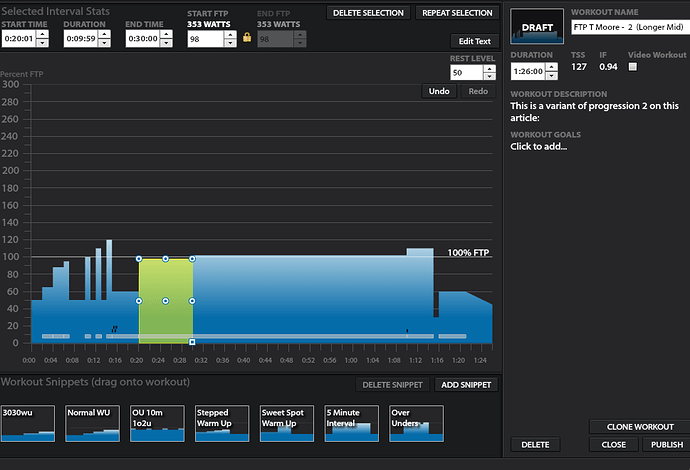Click middle-left handle of selected interval
The image size is (690, 470).
tap(139, 301)
